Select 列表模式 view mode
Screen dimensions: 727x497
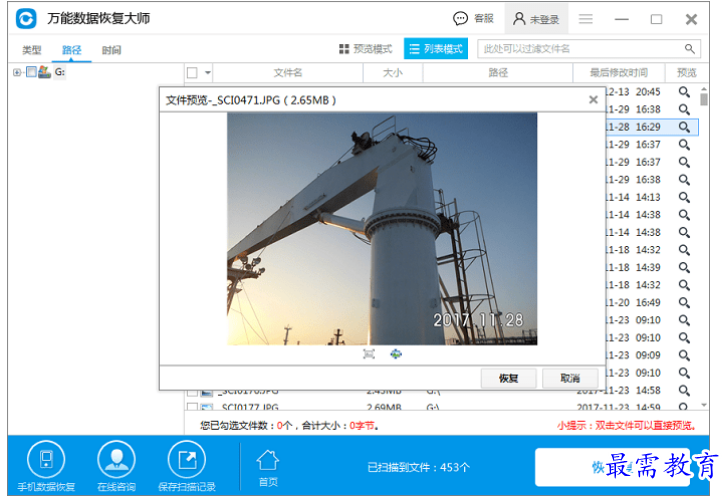point(436,49)
